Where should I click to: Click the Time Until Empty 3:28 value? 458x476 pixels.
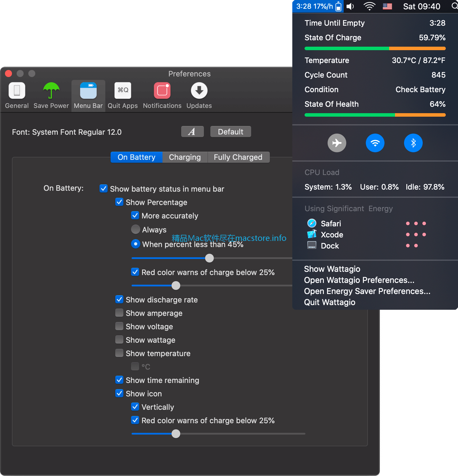tap(437, 23)
